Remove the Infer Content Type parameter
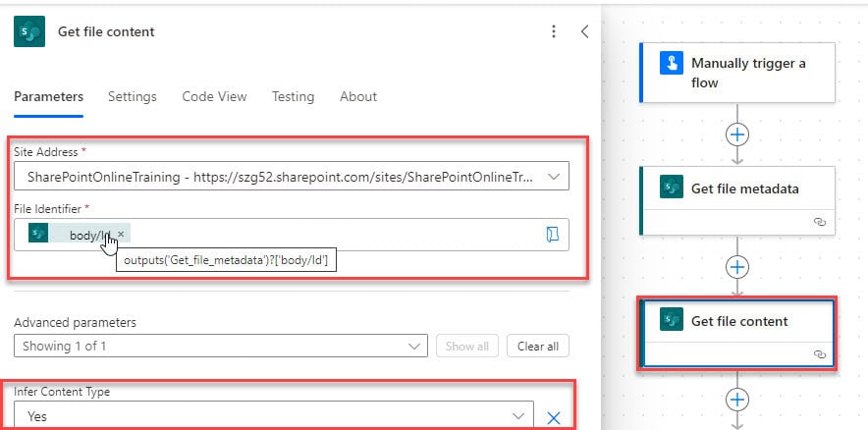Image resolution: width=868 pixels, height=430 pixels. point(553,418)
